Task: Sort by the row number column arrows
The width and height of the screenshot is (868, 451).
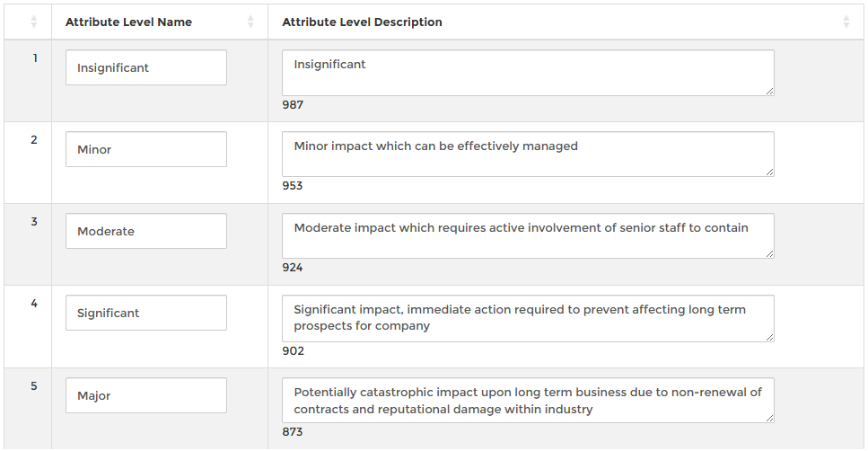Action: (35, 22)
